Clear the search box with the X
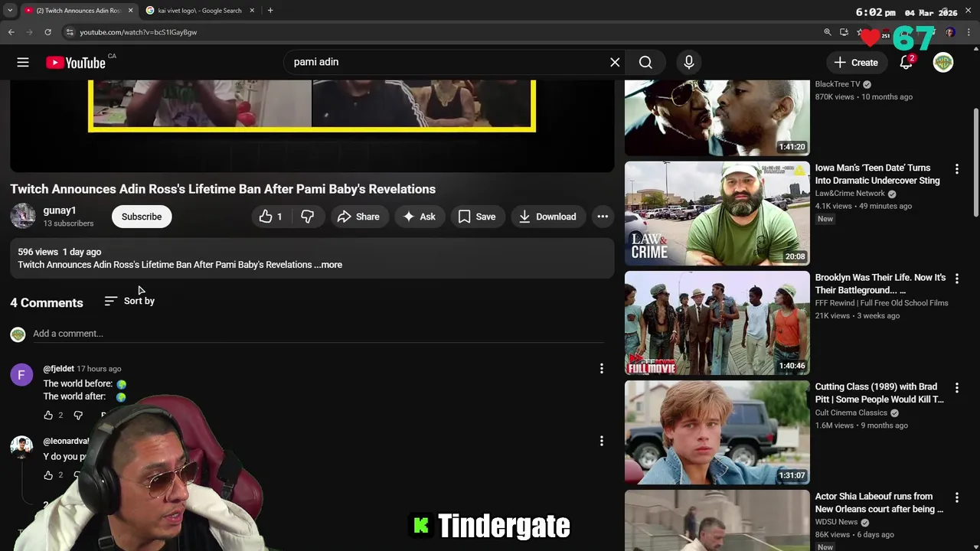Viewport: 980px width, 551px height. pos(615,62)
